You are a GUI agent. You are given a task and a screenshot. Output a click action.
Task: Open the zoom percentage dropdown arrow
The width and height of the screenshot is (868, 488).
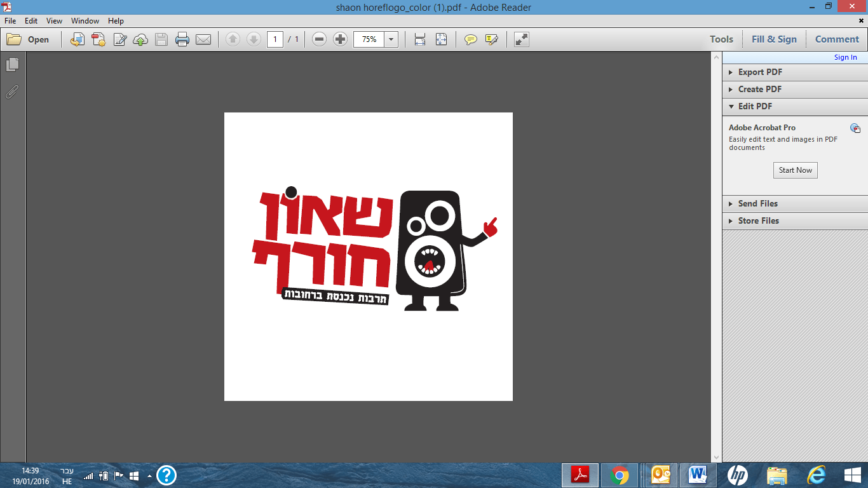click(391, 39)
